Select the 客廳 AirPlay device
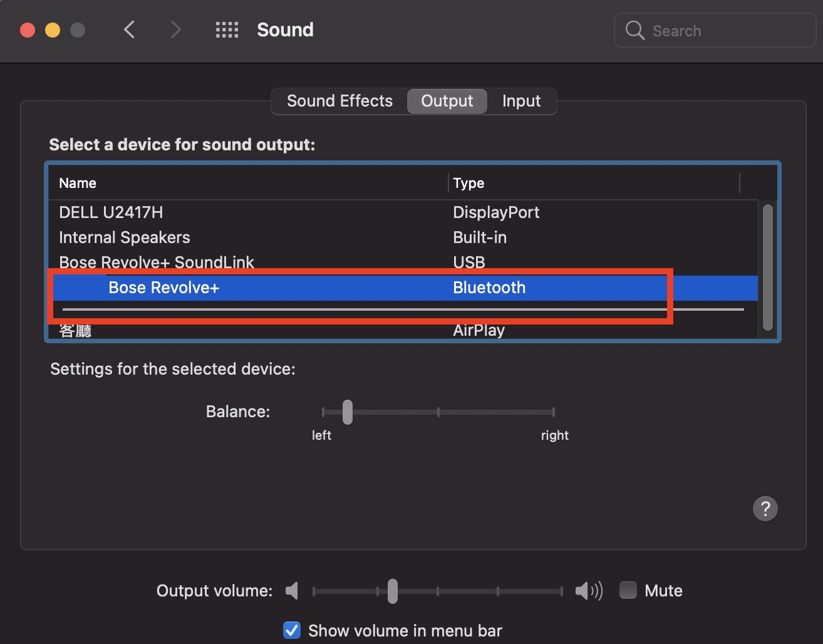Viewport: 823px width, 644px height. click(x=403, y=330)
